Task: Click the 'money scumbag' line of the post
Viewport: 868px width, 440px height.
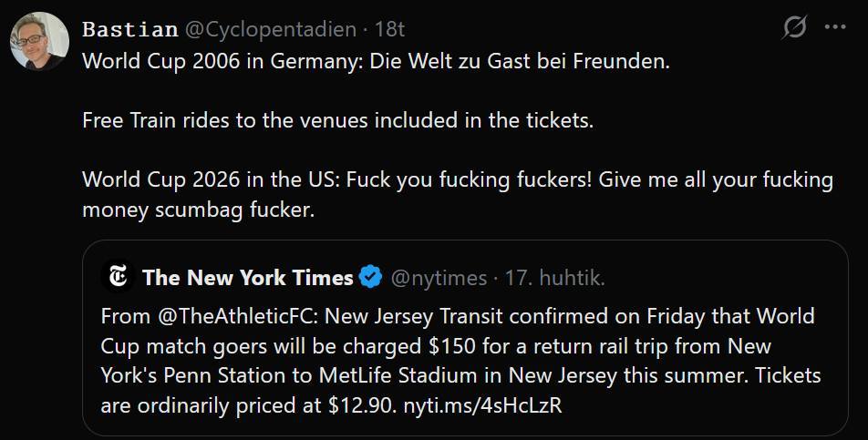Action: tap(198, 209)
